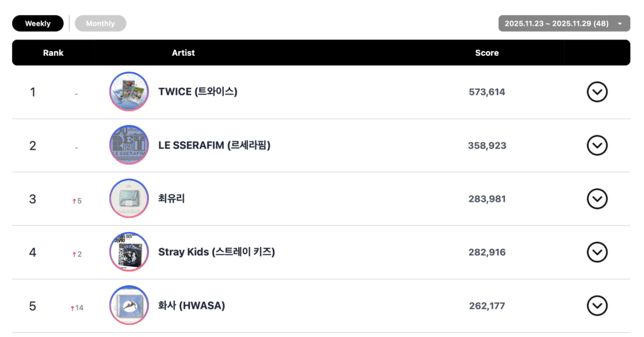Open the TWICE (트와이스) artist name link

tap(197, 92)
